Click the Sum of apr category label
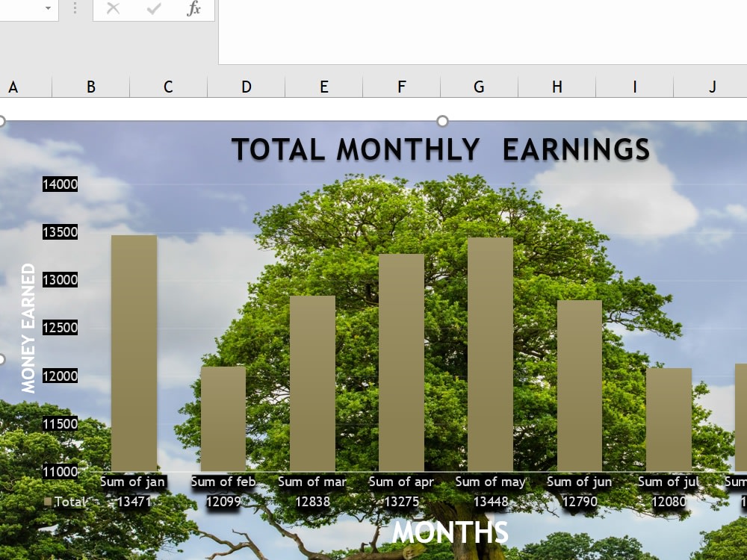The image size is (747, 560). click(x=401, y=482)
